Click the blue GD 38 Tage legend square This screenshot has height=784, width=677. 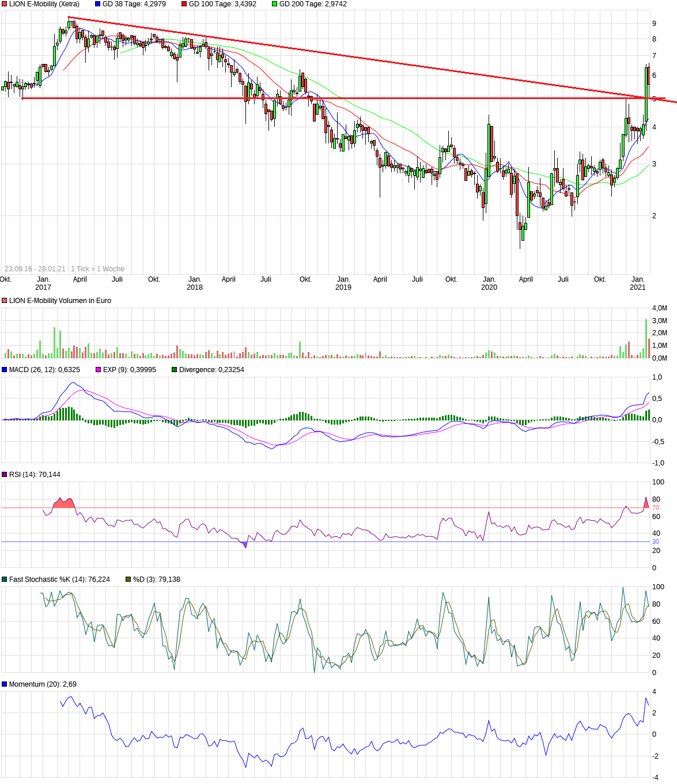[98, 4]
